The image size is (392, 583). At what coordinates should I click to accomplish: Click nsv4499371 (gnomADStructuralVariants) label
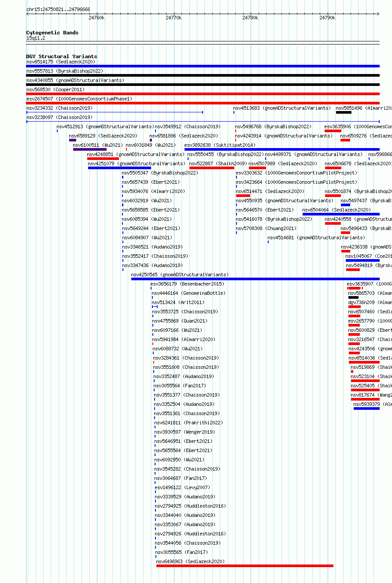pyautogui.click(x=314, y=154)
